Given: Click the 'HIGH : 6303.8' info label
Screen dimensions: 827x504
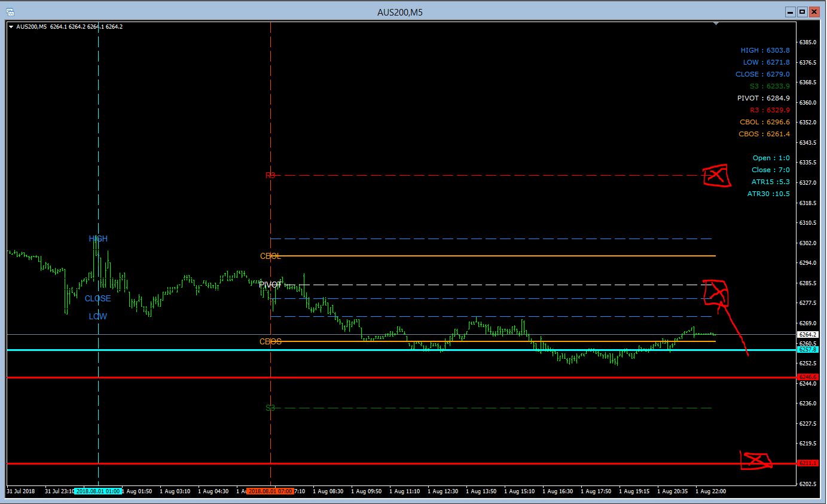Looking at the screenshot, I should [x=765, y=50].
